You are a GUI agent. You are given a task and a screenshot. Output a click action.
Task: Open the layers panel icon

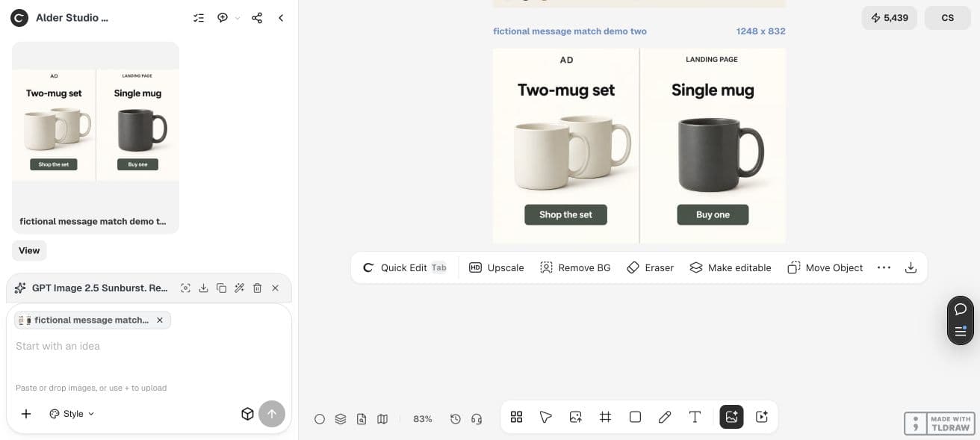341,419
